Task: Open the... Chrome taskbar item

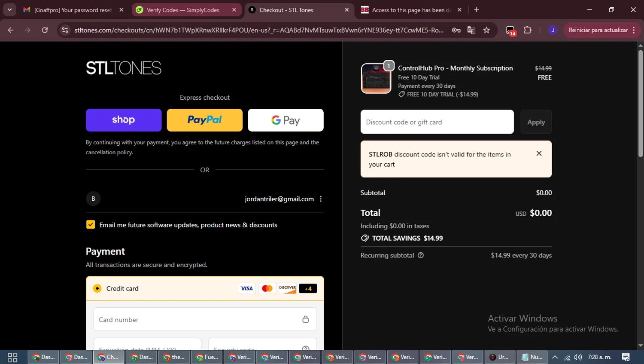Action: 173,357
